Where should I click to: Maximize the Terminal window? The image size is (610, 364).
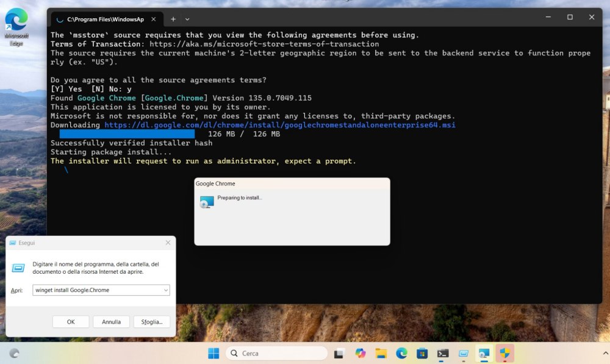click(570, 17)
